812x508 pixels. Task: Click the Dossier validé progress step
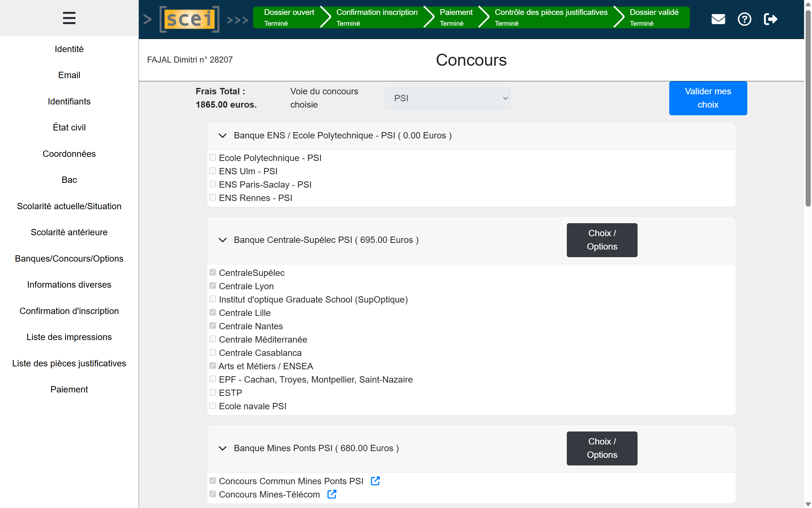click(654, 17)
